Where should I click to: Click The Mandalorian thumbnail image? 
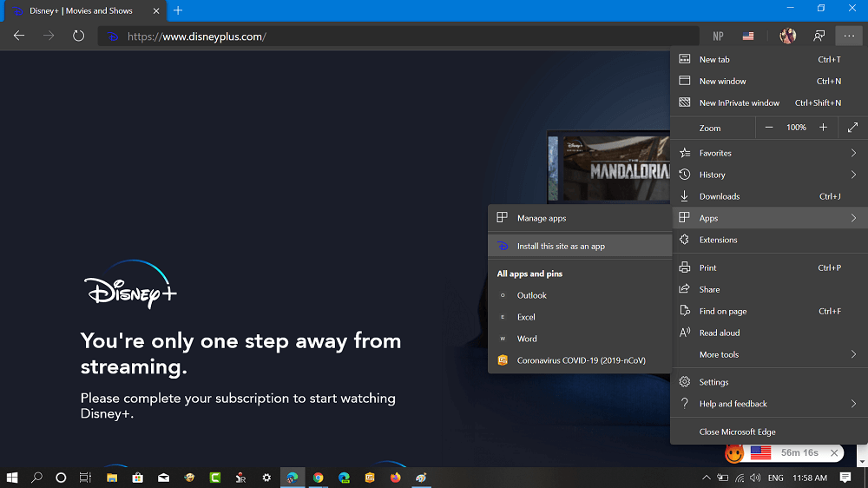(615, 168)
